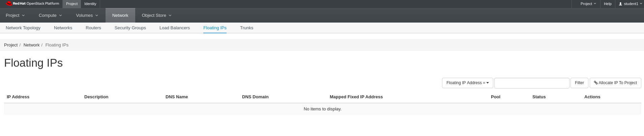Screen dimensions: 644x136
Task: Select the Routers tab
Action: tap(93, 28)
